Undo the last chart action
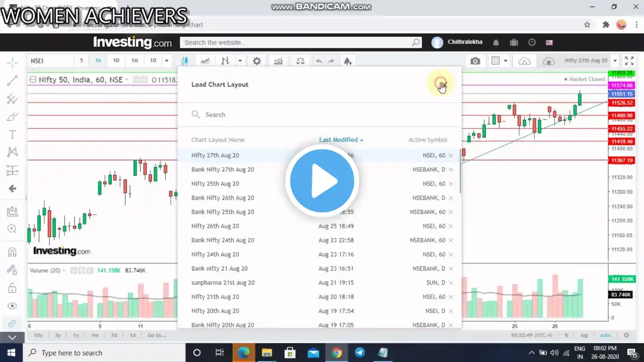The width and height of the screenshot is (644, 362). (x=318, y=61)
